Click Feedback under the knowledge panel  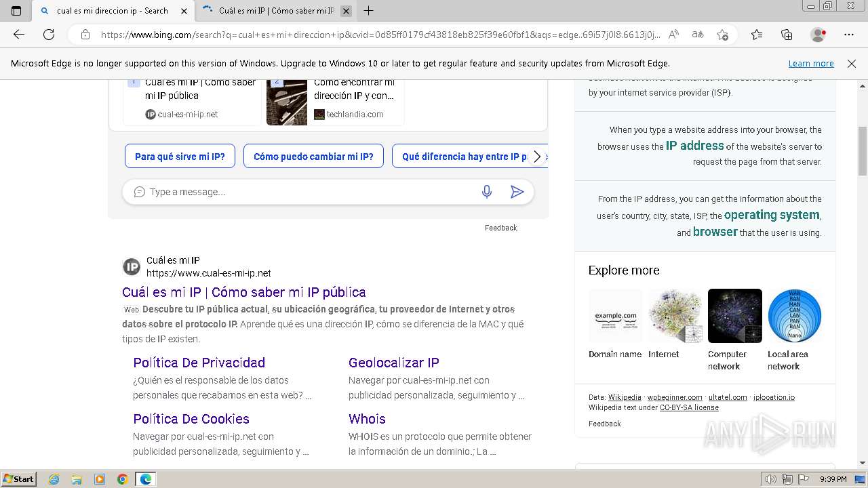tap(605, 424)
